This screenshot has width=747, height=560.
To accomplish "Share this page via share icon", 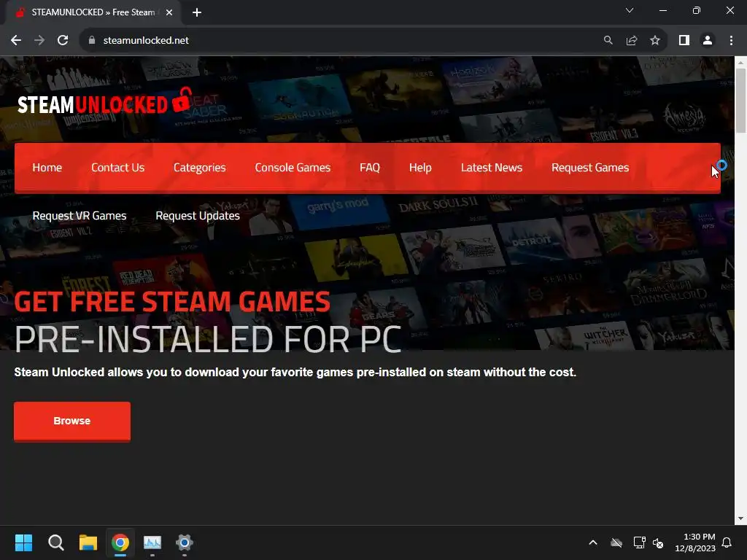I will pyautogui.click(x=632, y=41).
